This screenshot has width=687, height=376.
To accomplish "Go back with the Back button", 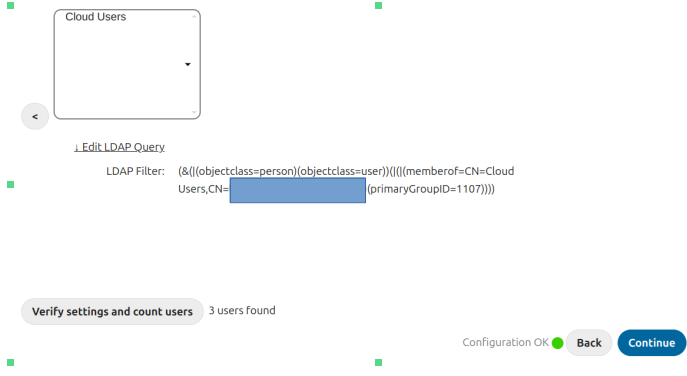I will (x=589, y=343).
